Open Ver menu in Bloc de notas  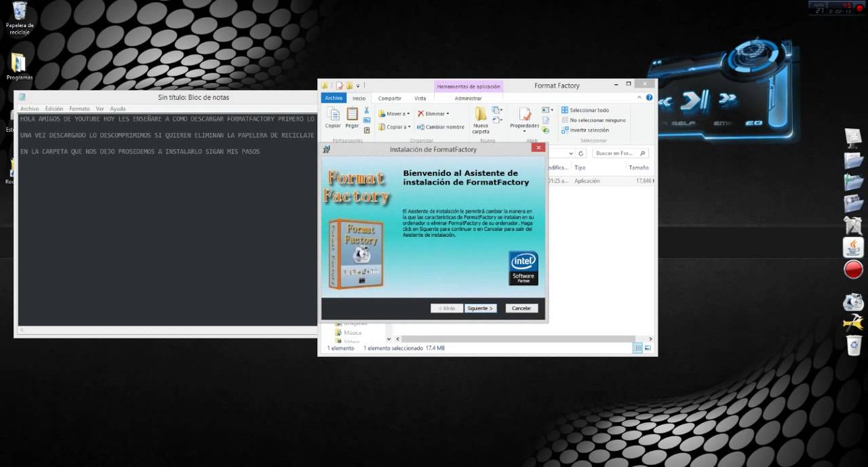coord(100,109)
